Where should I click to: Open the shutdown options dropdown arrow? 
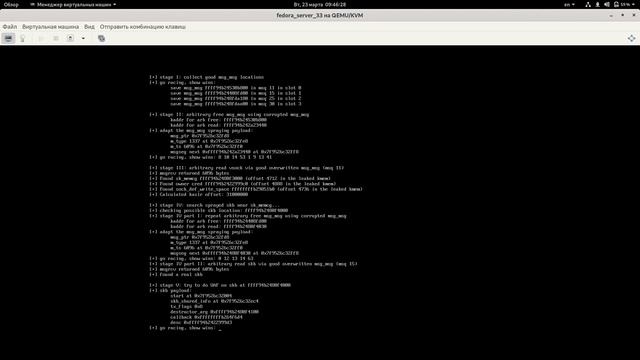83,38
